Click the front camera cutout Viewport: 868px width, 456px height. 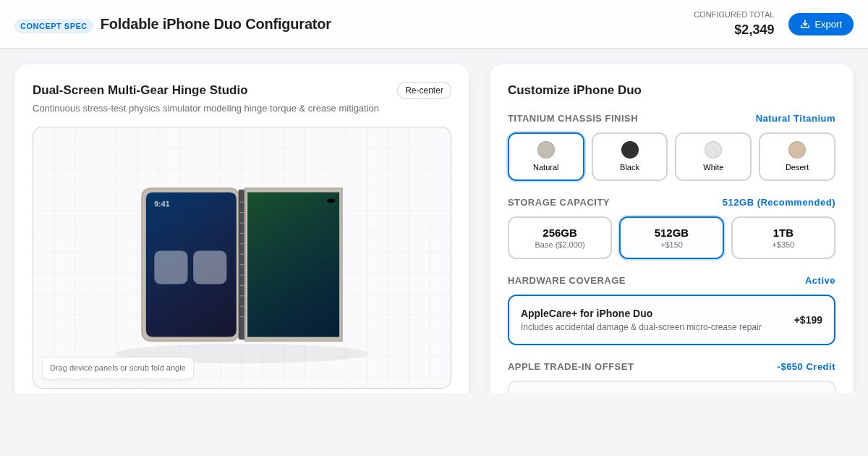click(331, 200)
